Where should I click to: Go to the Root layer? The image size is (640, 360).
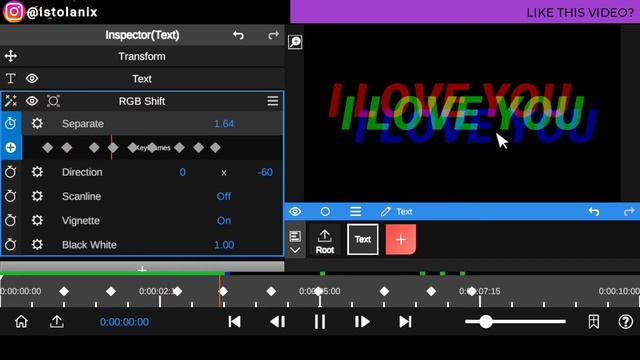pyautogui.click(x=325, y=241)
